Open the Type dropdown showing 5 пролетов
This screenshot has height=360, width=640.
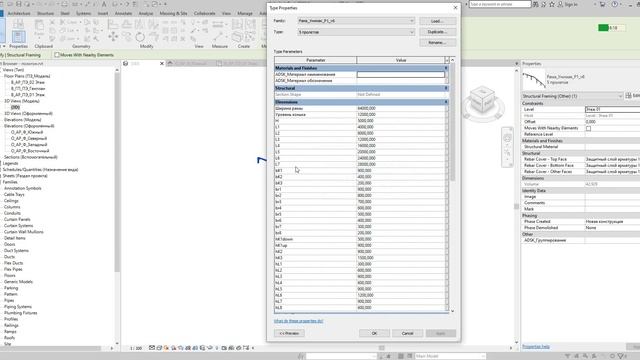(356, 32)
